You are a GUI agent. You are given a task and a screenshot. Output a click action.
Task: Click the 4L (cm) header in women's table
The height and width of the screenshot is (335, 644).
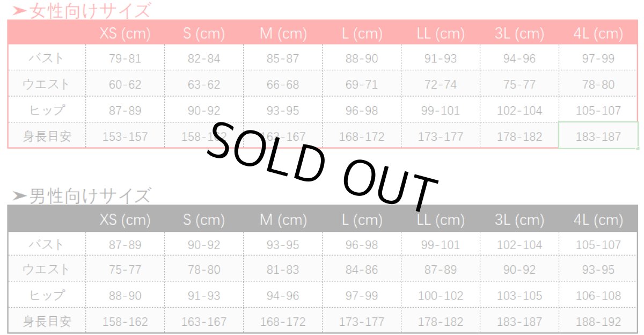[x=598, y=34]
